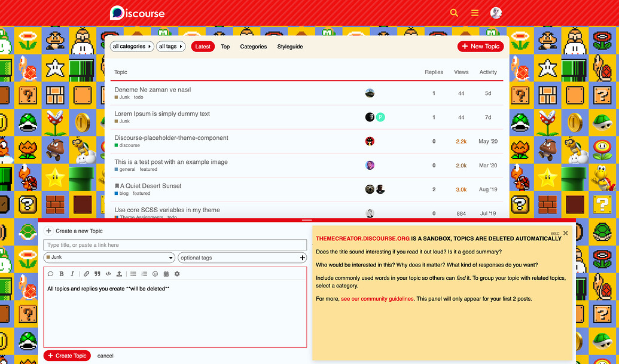Toggle italic formatting in composer

(x=72, y=274)
